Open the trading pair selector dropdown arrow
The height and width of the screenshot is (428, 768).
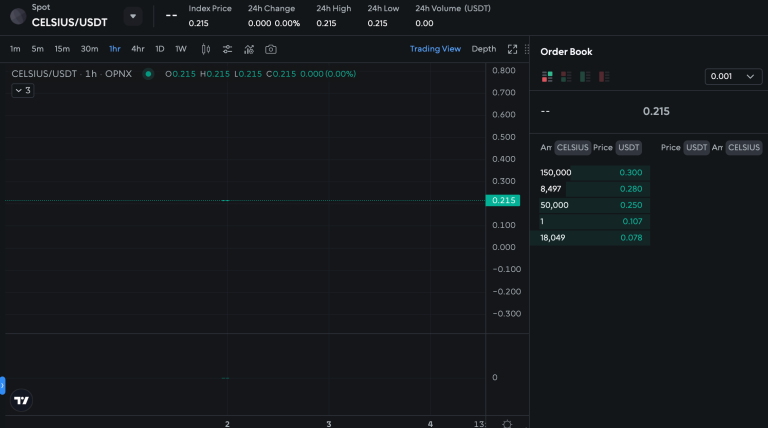pyautogui.click(x=133, y=16)
